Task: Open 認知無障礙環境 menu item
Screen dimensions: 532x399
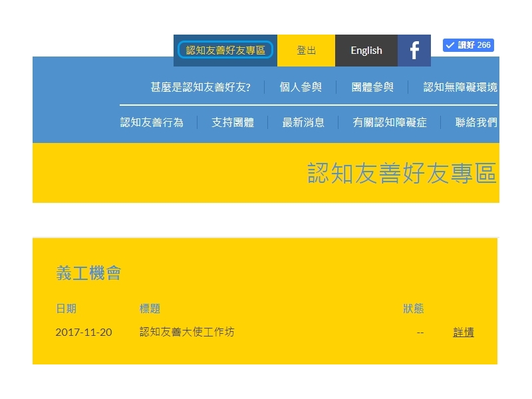Action: click(460, 87)
